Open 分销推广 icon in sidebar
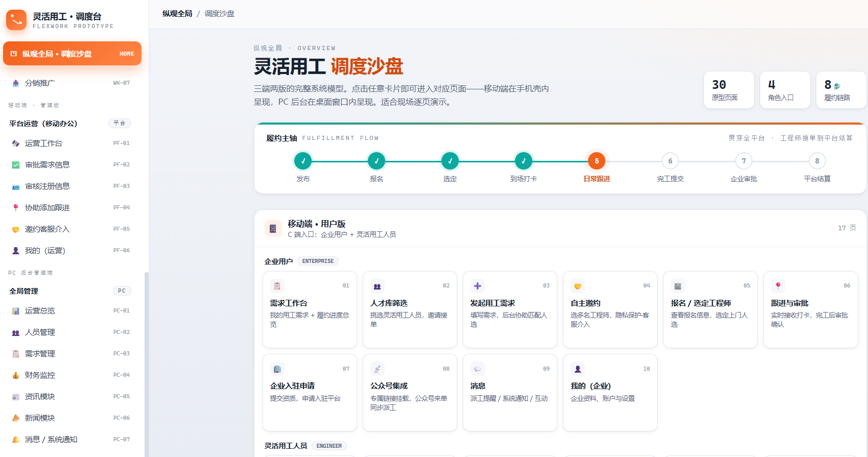The image size is (868, 457). point(16,83)
